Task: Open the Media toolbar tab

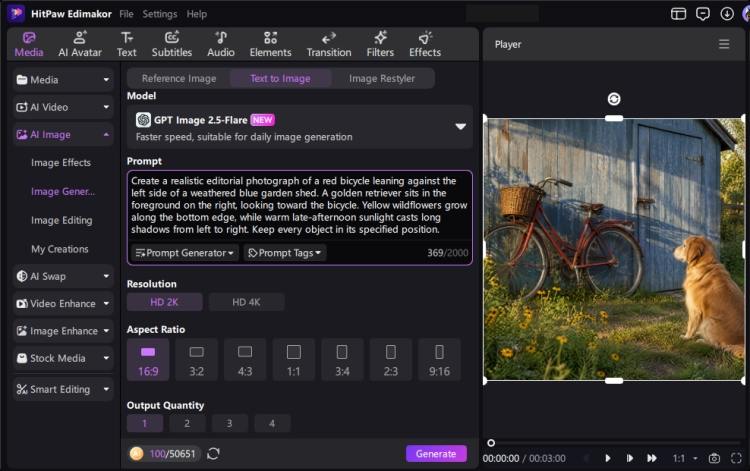Action: click(x=29, y=44)
